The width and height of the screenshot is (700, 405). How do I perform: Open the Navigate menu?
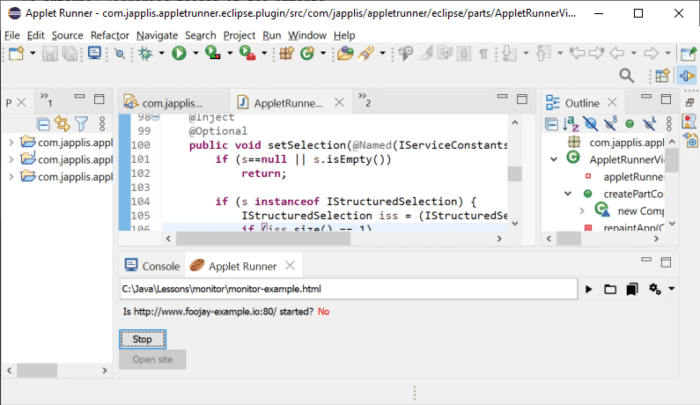pyautogui.click(x=157, y=35)
